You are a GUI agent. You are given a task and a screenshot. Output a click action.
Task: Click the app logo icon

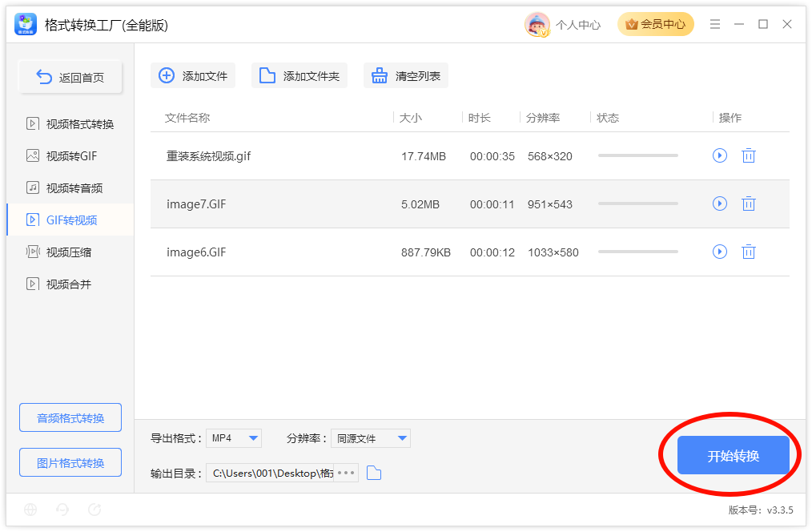point(26,24)
